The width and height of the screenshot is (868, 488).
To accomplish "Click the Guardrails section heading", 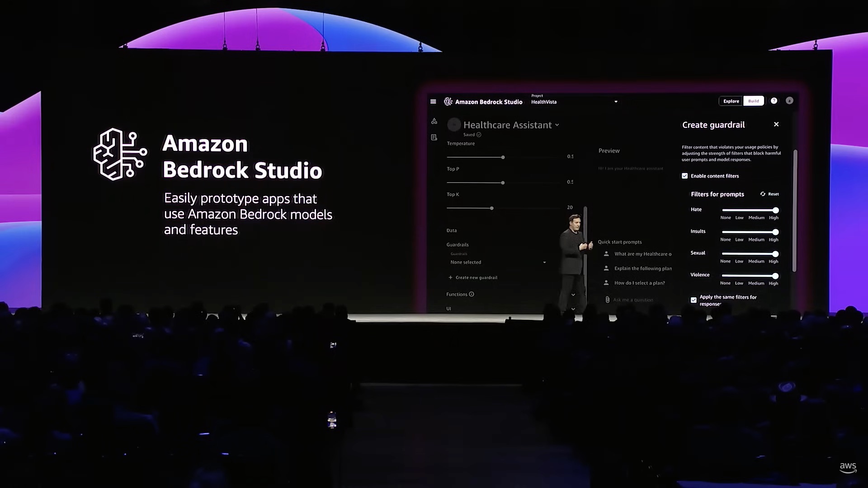I will click(458, 244).
